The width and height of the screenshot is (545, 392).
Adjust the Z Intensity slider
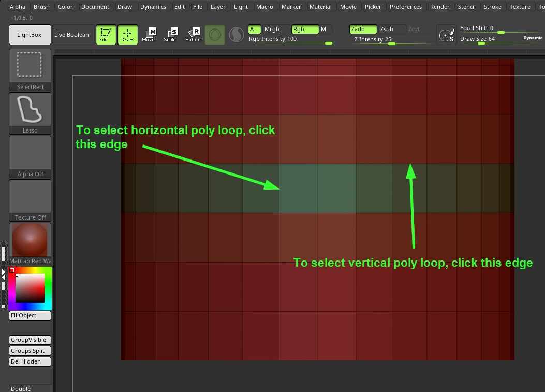pos(391,40)
